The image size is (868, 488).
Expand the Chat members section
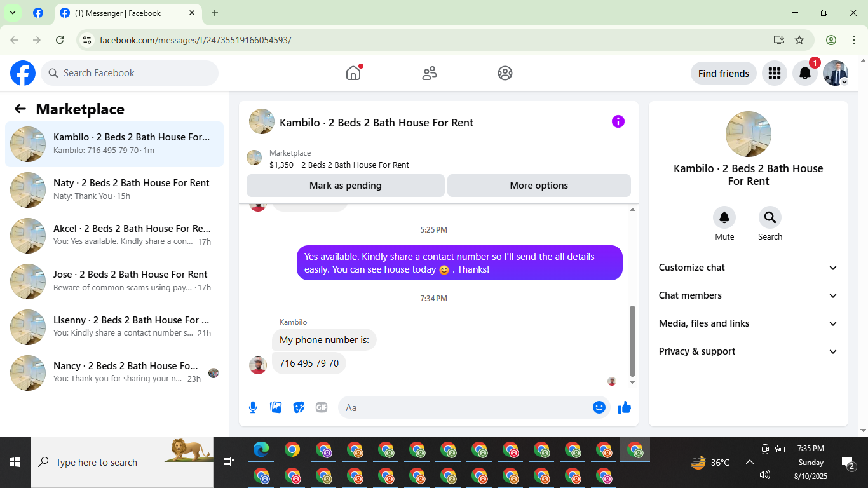click(x=749, y=295)
